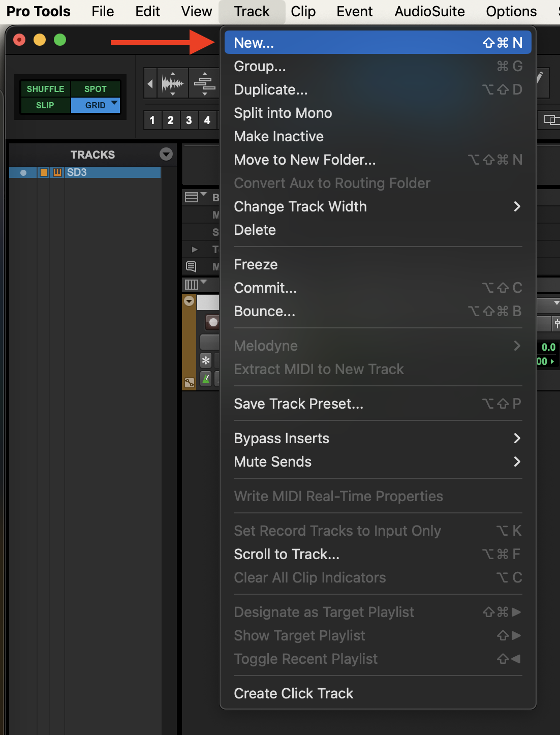Click zoom preset button 3
This screenshot has height=735, width=560.
pos(189,120)
